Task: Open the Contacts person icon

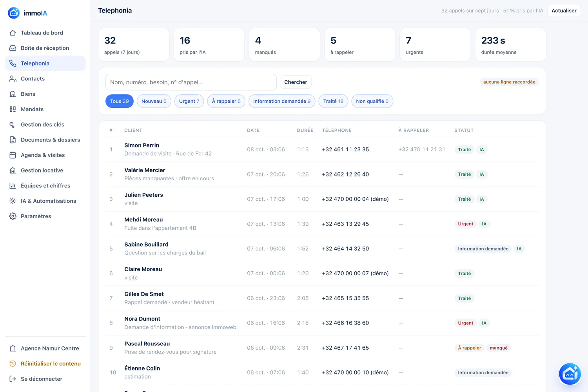Action: [x=13, y=79]
